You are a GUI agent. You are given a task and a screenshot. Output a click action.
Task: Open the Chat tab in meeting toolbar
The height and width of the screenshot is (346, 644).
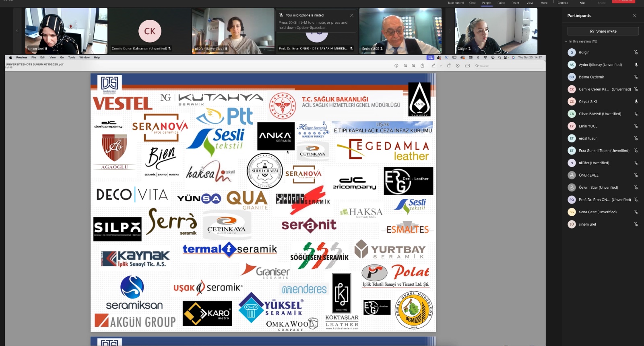tap(472, 3)
